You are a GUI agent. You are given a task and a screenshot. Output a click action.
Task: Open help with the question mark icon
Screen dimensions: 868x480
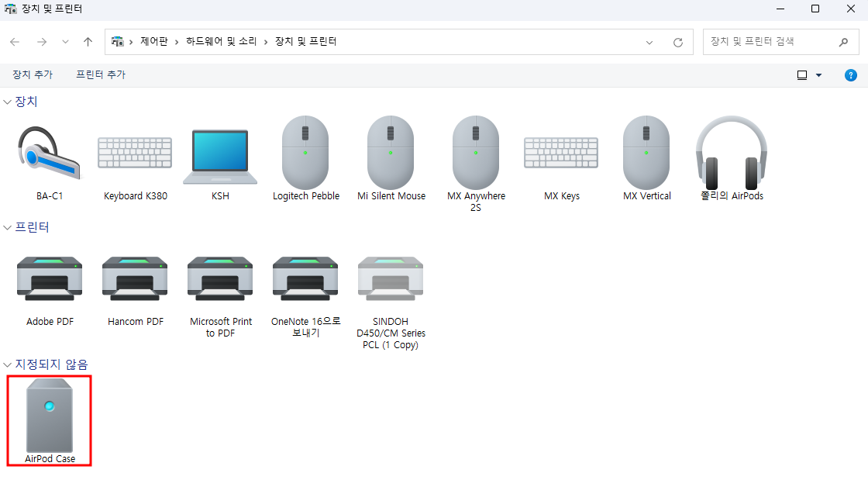pyautogui.click(x=851, y=75)
